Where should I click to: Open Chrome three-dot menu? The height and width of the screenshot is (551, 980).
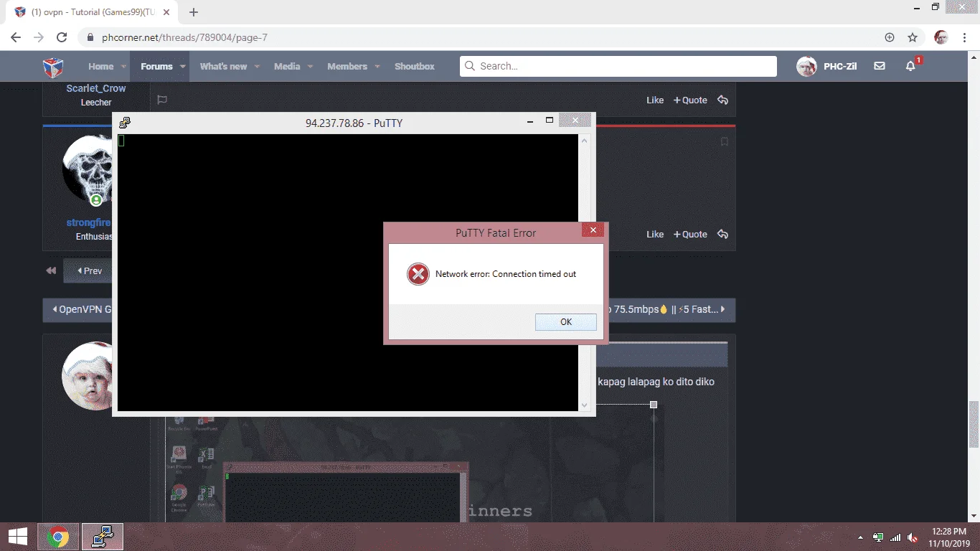[965, 37]
